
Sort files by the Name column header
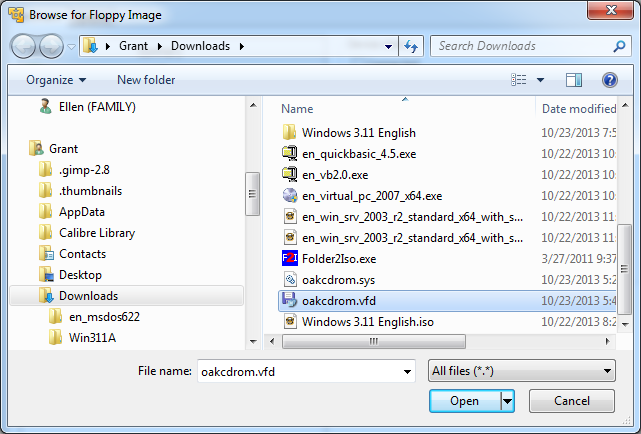(297, 108)
